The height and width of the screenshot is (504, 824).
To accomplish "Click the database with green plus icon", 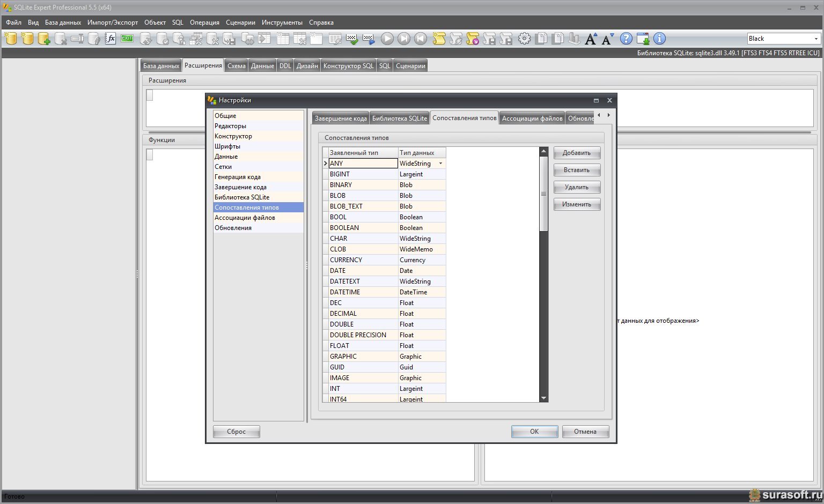I will [x=44, y=39].
